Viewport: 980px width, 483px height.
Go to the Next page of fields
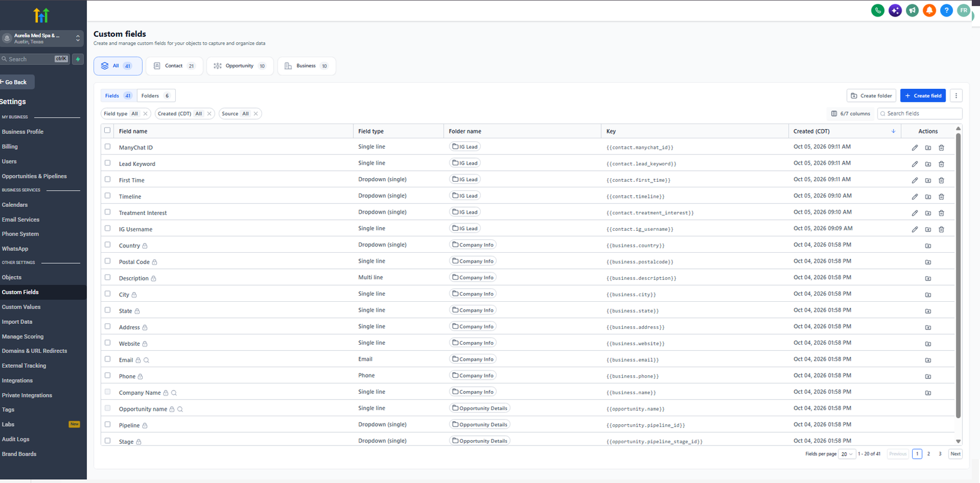click(956, 454)
